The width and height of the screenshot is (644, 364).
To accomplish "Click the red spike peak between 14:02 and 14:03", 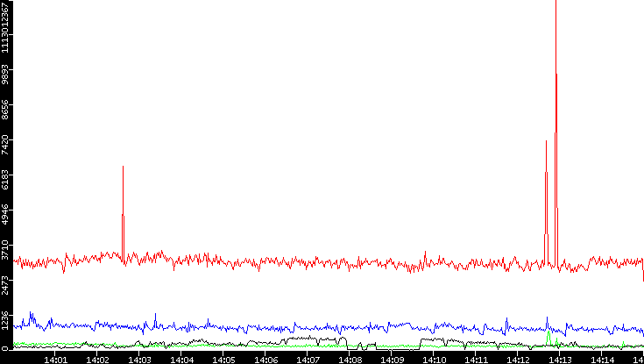I will tap(123, 167).
